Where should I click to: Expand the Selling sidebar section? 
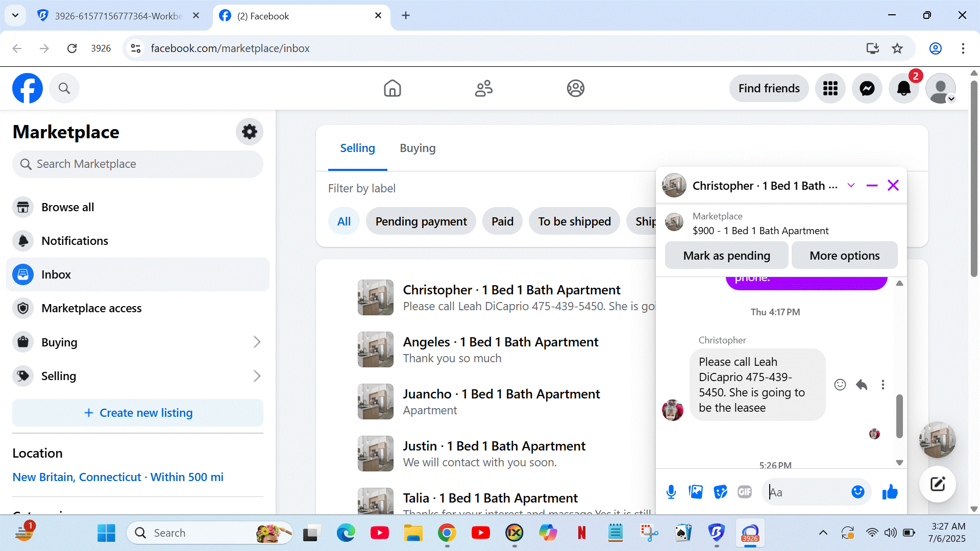coord(257,376)
